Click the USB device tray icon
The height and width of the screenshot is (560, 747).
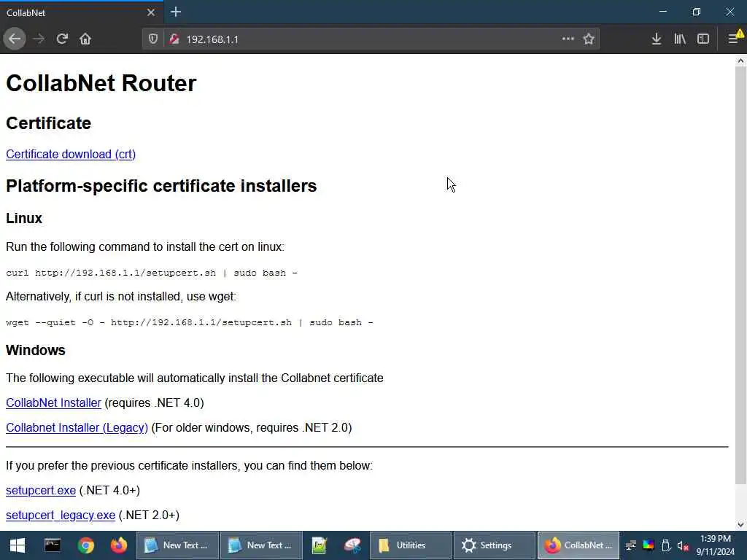coord(666,545)
